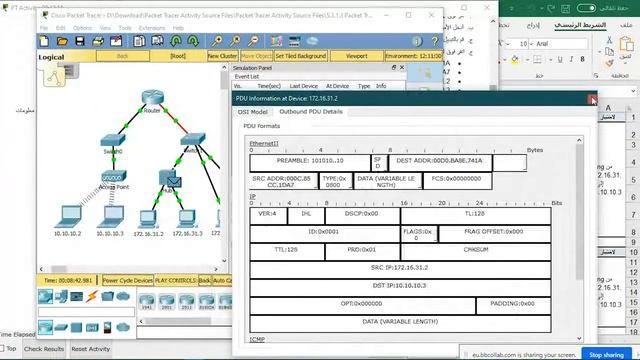
Task: Select Wireless Devices subcategory icon
Action: point(92,327)
